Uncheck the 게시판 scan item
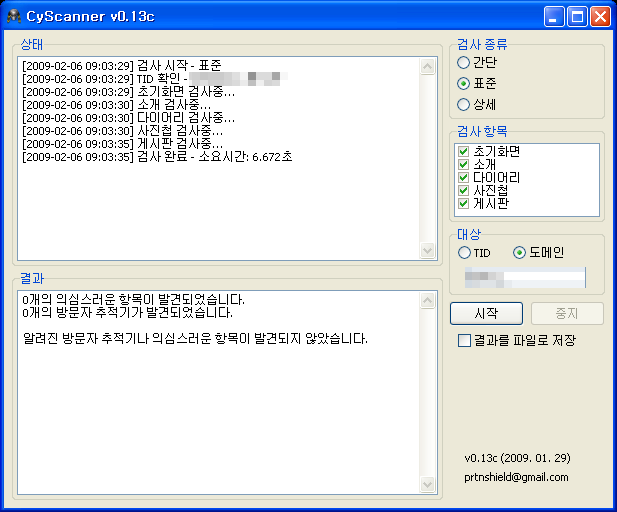The image size is (617, 512). click(x=464, y=203)
